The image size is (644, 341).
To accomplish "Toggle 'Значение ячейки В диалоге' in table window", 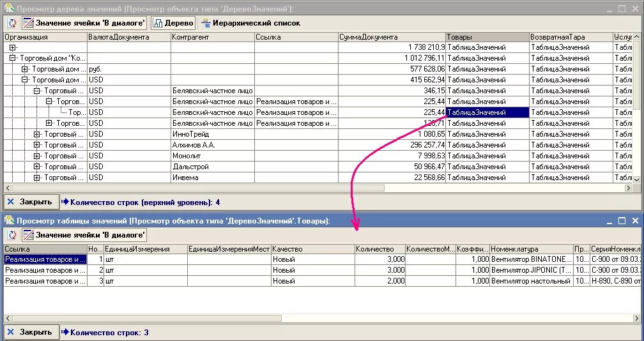I will tap(84, 235).
